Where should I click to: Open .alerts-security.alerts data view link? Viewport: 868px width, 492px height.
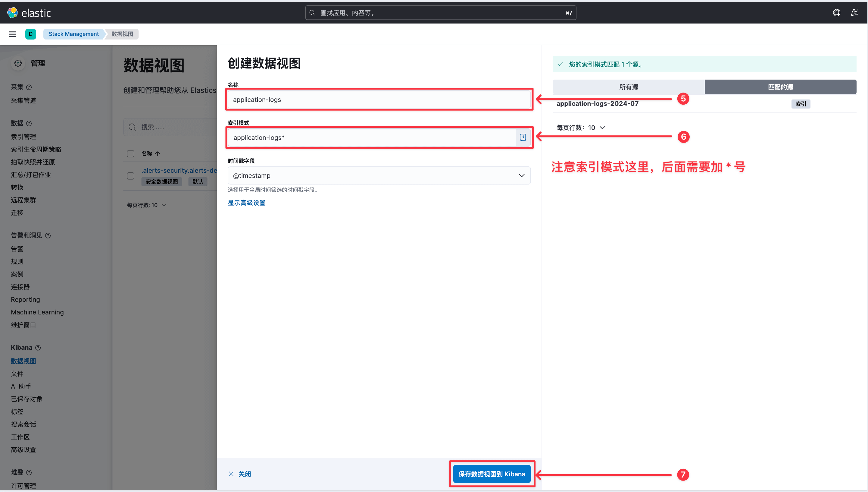click(179, 170)
